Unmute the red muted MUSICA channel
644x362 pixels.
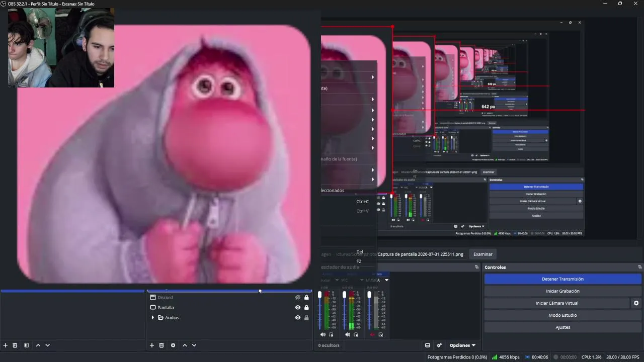373,335
